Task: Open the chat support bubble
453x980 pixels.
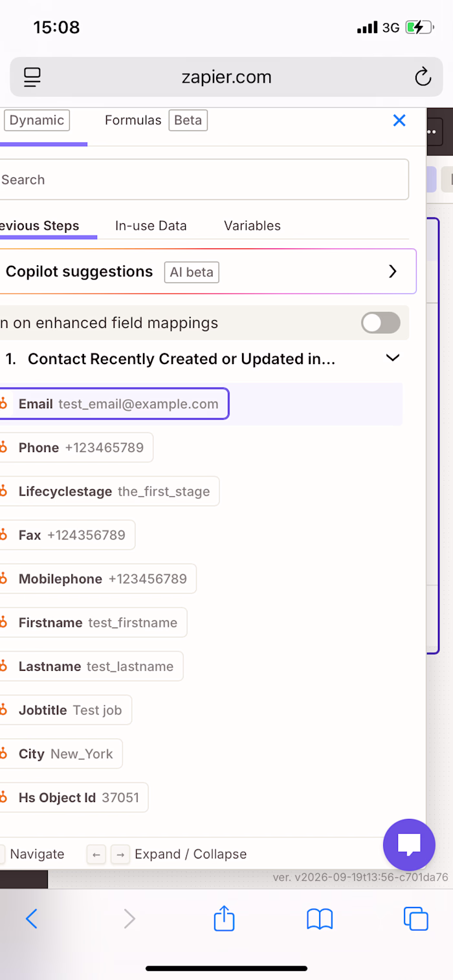Action: pos(409,845)
